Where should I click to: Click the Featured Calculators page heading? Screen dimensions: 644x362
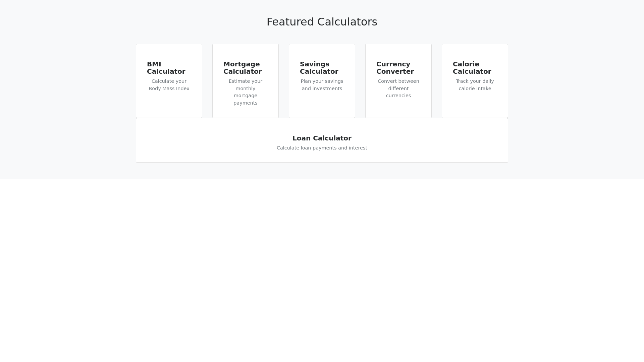click(x=322, y=22)
